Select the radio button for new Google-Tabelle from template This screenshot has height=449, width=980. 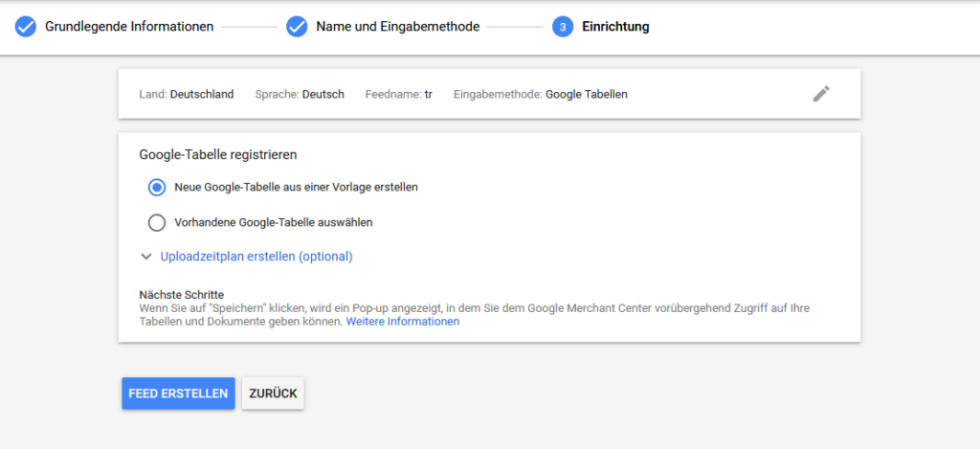(x=157, y=187)
